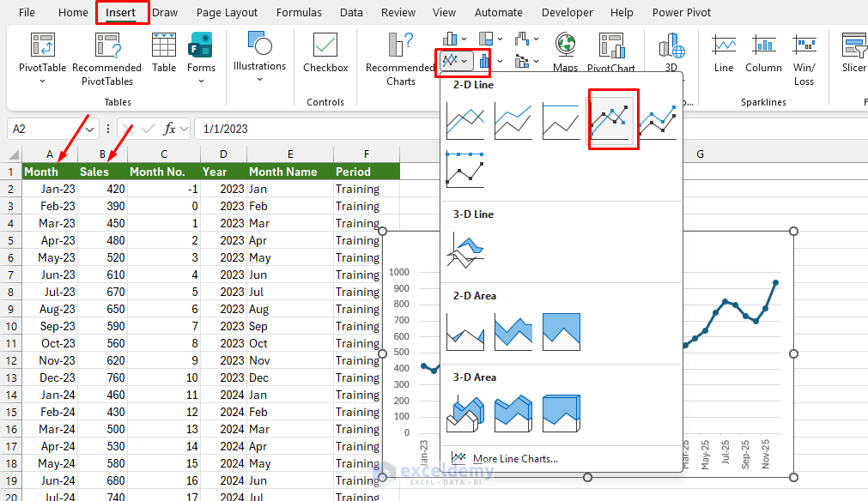Switch to the Power Pivot tab
868x501 pixels.
[x=682, y=12]
